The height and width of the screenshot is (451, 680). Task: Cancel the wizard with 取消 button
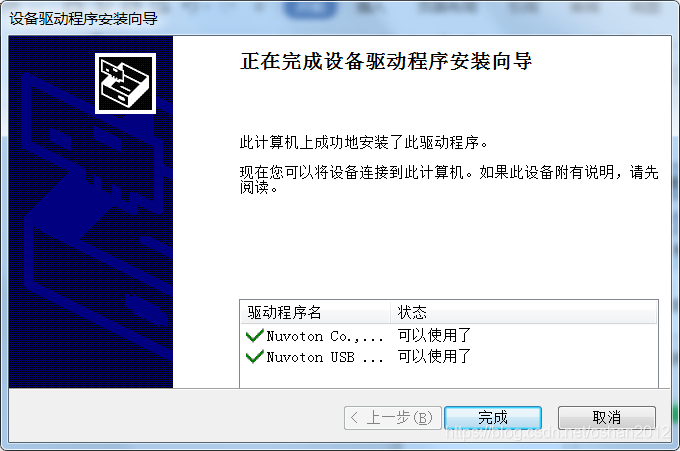(607, 418)
